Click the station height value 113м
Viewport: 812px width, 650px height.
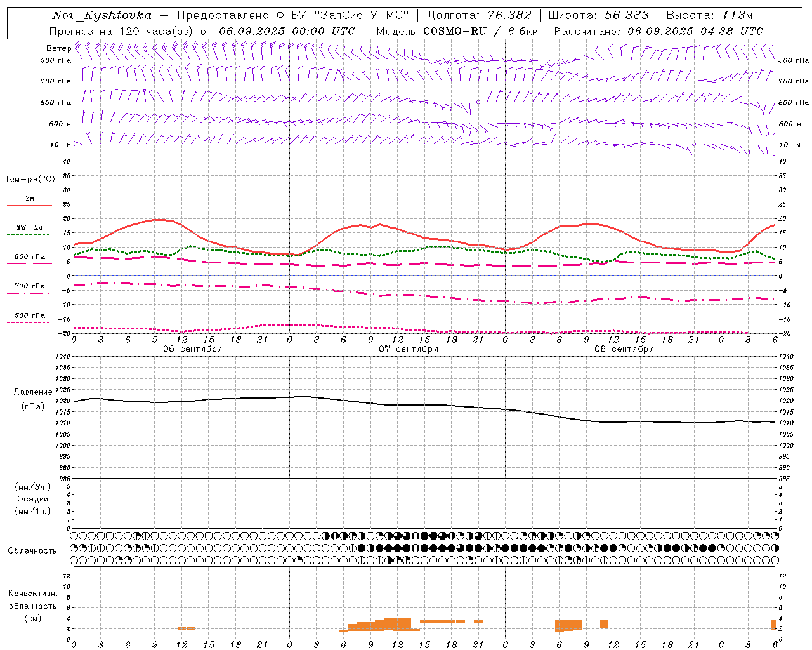tap(737, 15)
